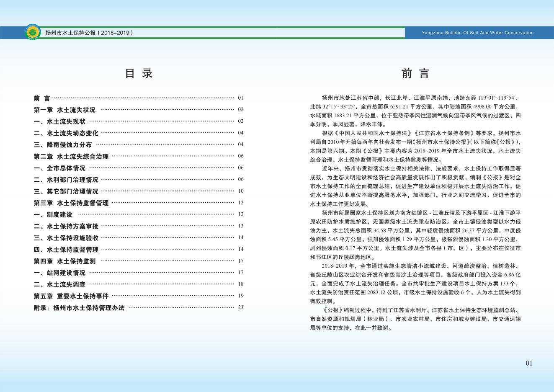Image resolution: width=554 pixels, height=392 pixels.
Task: Select contents entry 一、水土流失现状
Action: coord(138,121)
